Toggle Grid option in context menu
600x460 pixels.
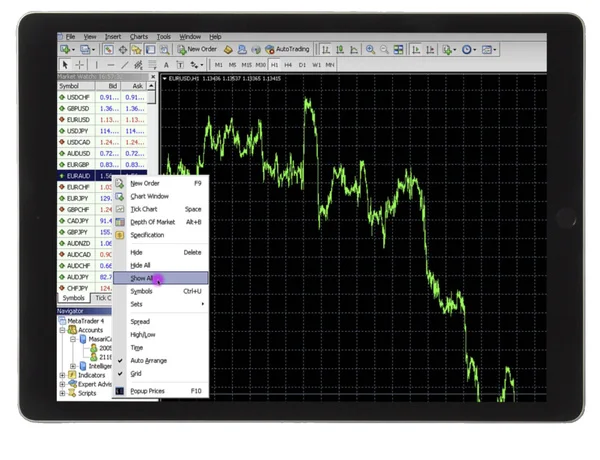tap(161, 374)
